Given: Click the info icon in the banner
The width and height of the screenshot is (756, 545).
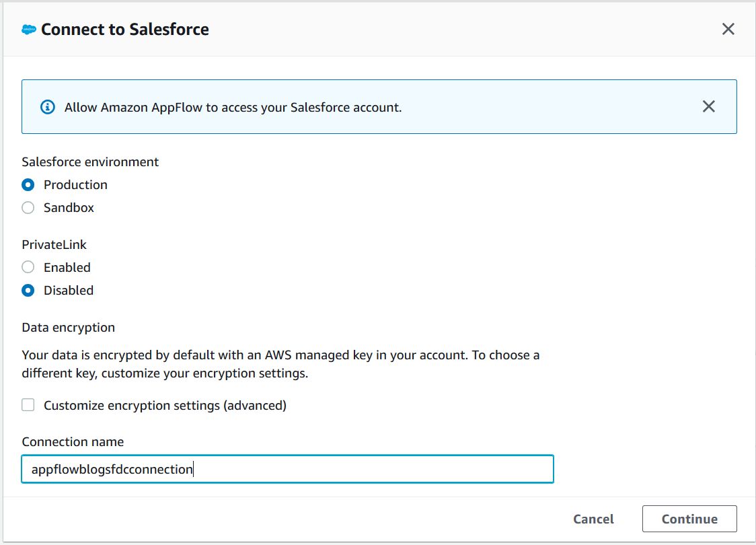Looking at the screenshot, I should coord(47,107).
